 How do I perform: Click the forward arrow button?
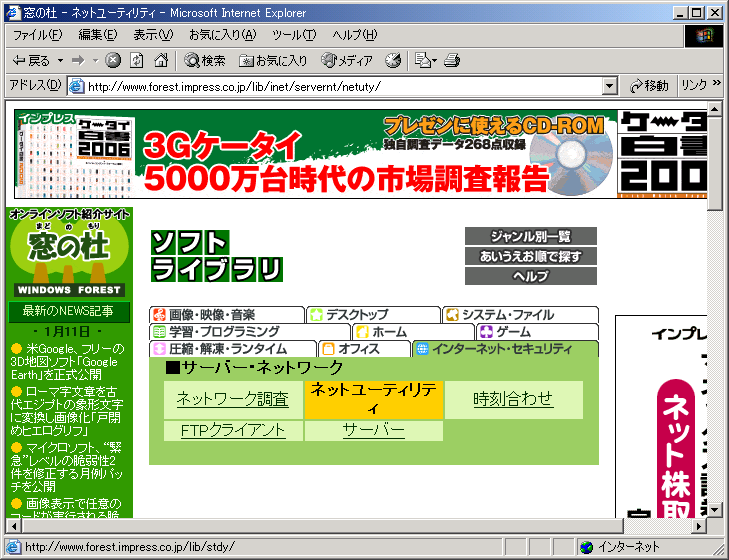[x=78, y=60]
